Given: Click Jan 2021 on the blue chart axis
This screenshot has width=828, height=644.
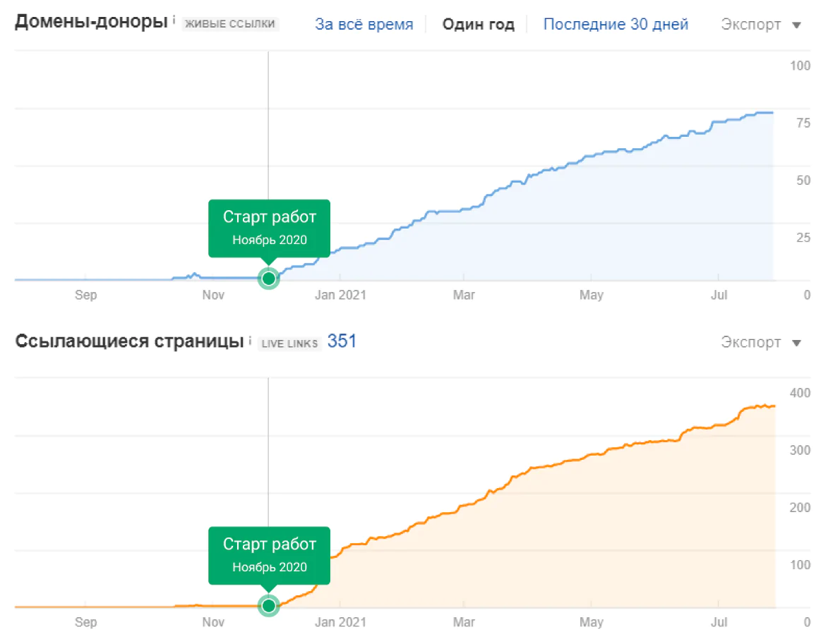Looking at the screenshot, I should pyautogui.click(x=340, y=295).
